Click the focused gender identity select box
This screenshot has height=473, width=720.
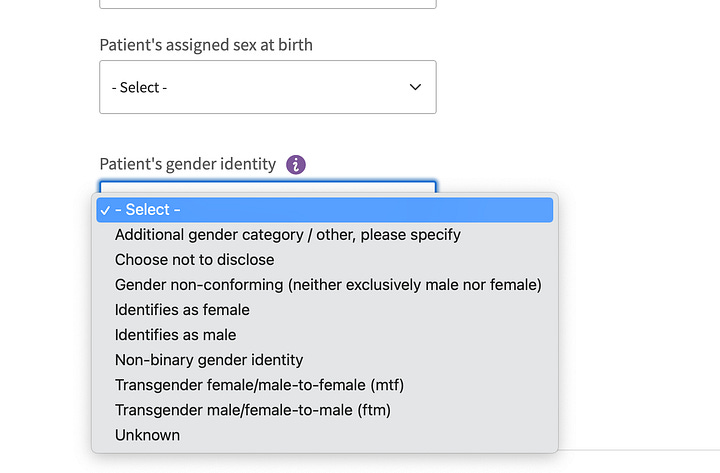[267, 186]
